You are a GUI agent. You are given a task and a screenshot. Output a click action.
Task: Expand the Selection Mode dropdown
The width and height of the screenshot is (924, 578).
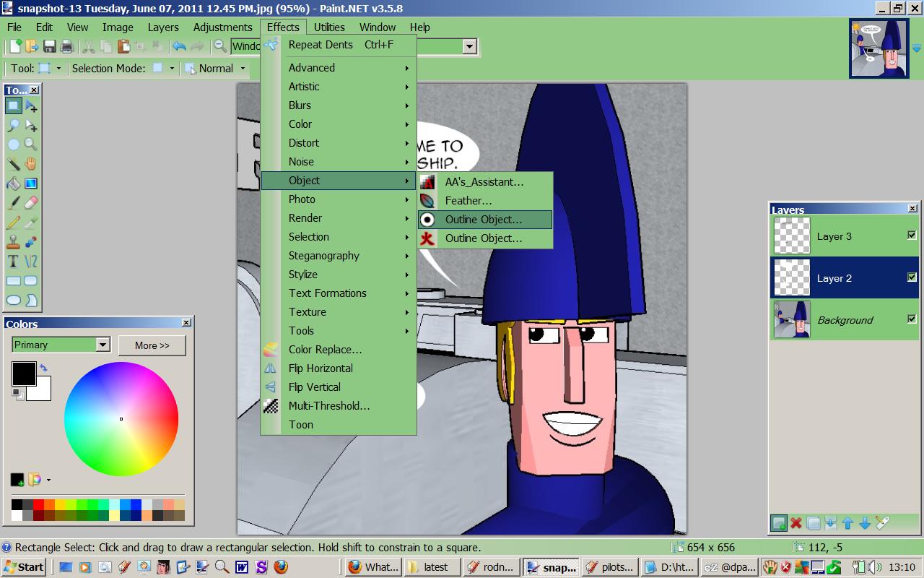coord(172,69)
